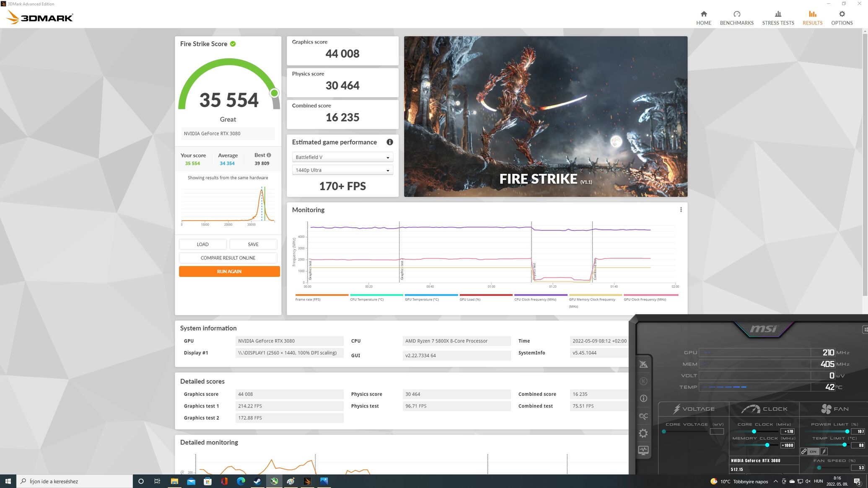Click the Core Clock slider handle
This screenshot has width=868, height=488.
point(754,431)
